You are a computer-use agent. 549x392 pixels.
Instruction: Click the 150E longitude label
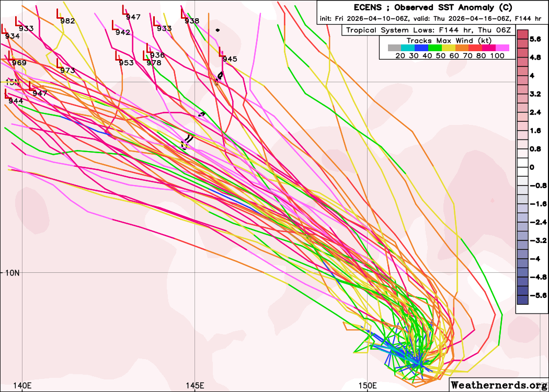pyautogui.click(x=368, y=385)
